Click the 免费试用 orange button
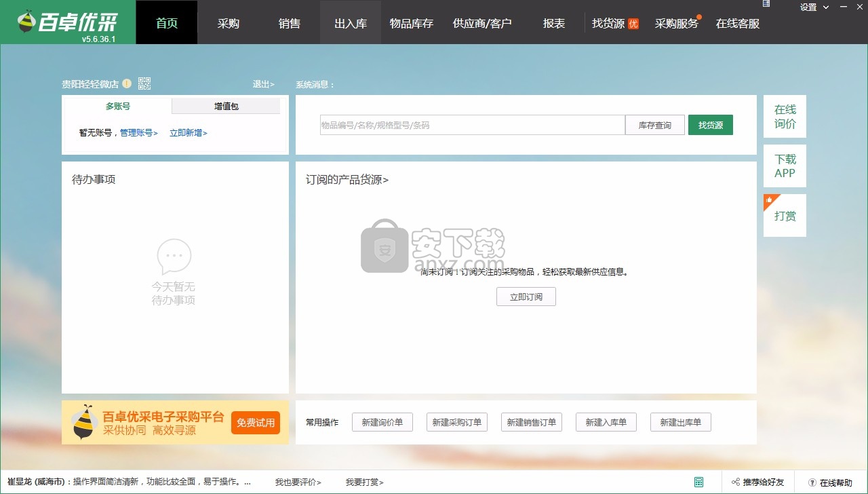Viewport: 868px width, 494px height. [256, 423]
